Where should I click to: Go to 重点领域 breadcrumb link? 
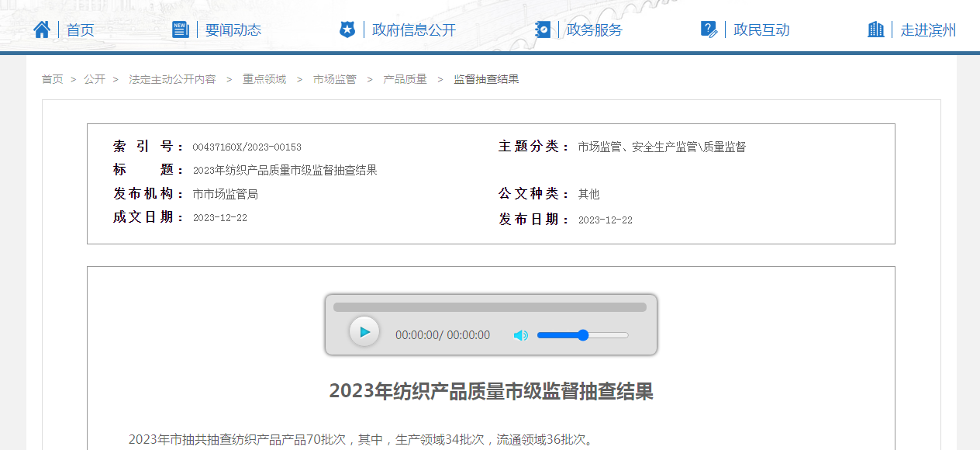[264, 79]
